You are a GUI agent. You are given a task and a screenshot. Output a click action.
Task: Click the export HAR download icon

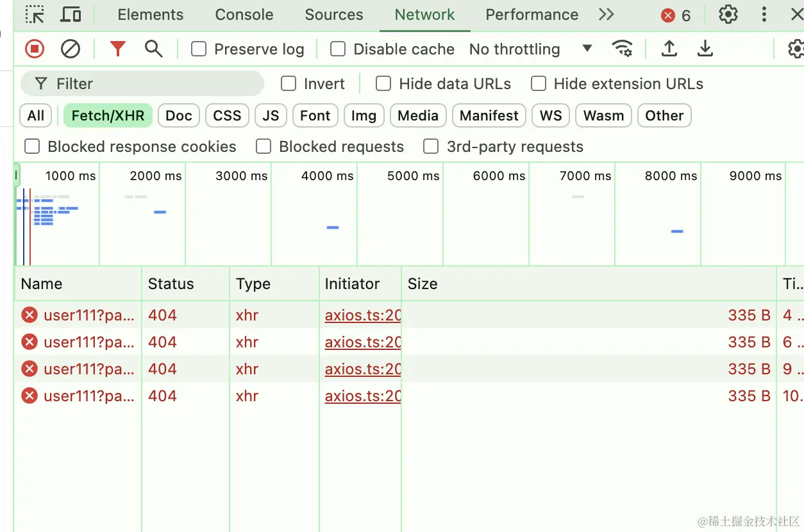[705, 49]
